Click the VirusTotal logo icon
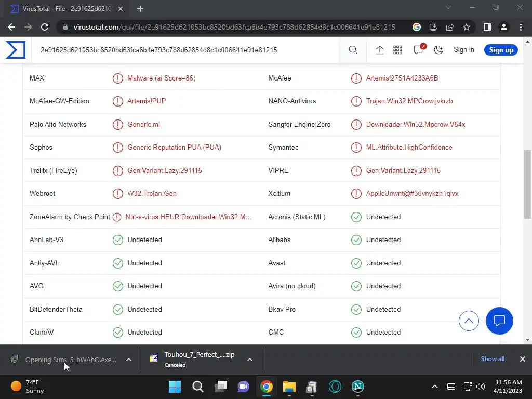This screenshot has height=399, width=532. 16,50
